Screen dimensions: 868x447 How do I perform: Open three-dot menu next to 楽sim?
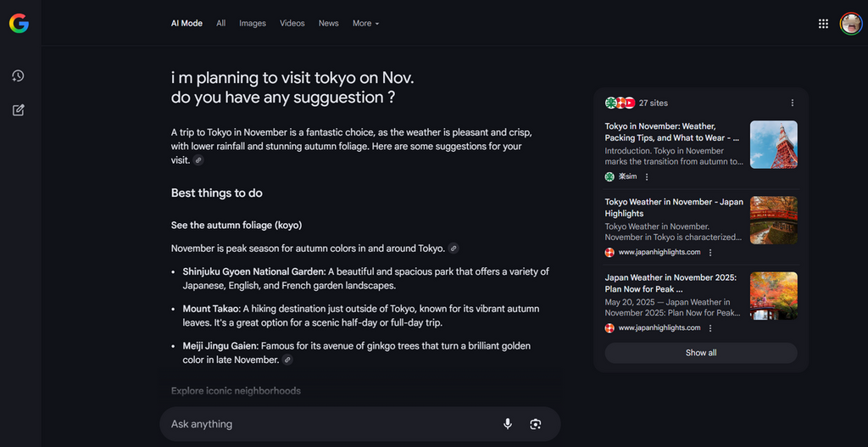point(647,176)
